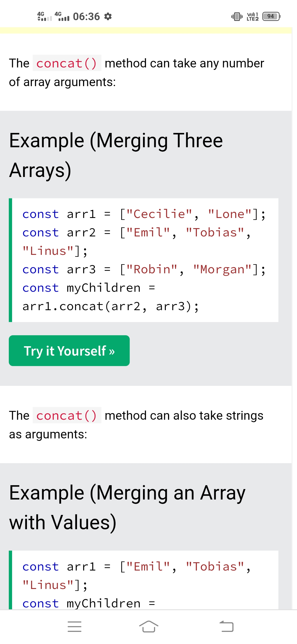Click concat() code in 'also take strings' sentence
This screenshot has width=297, height=644.
(x=67, y=416)
